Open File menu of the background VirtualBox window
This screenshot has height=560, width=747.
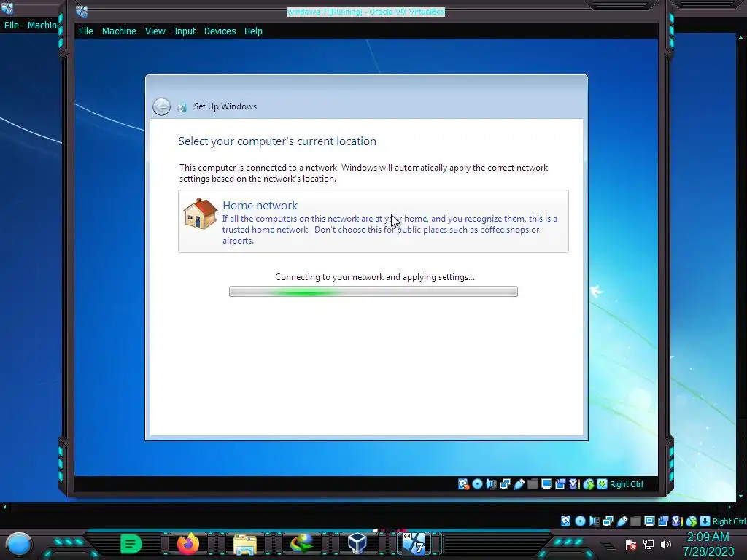pos(12,26)
